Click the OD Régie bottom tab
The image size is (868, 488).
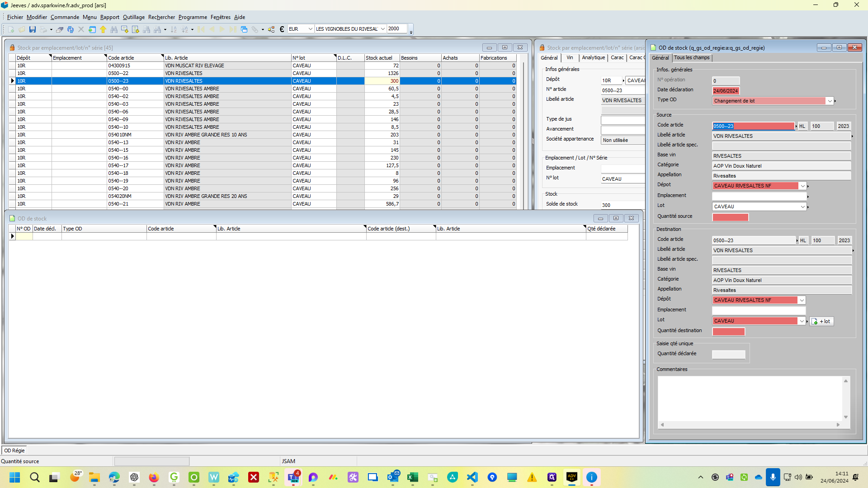(14, 450)
